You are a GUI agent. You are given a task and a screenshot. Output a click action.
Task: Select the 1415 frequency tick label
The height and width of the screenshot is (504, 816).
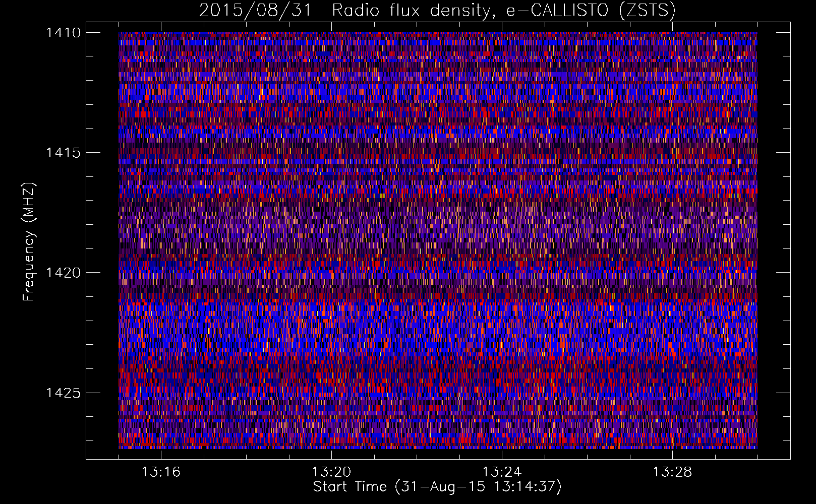click(x=63, y=153)
